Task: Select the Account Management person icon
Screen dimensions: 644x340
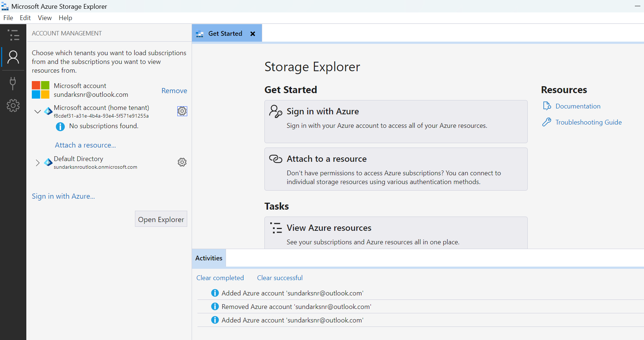Action: coord(13,57)
